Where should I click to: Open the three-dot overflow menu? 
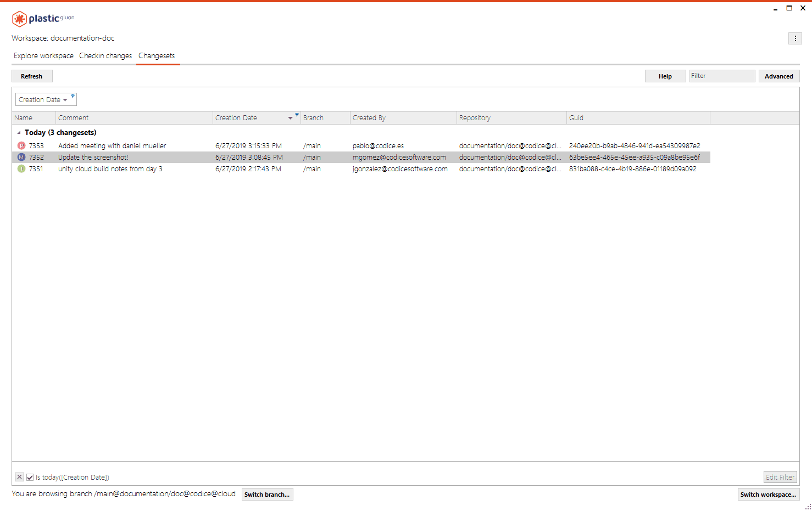795,38
